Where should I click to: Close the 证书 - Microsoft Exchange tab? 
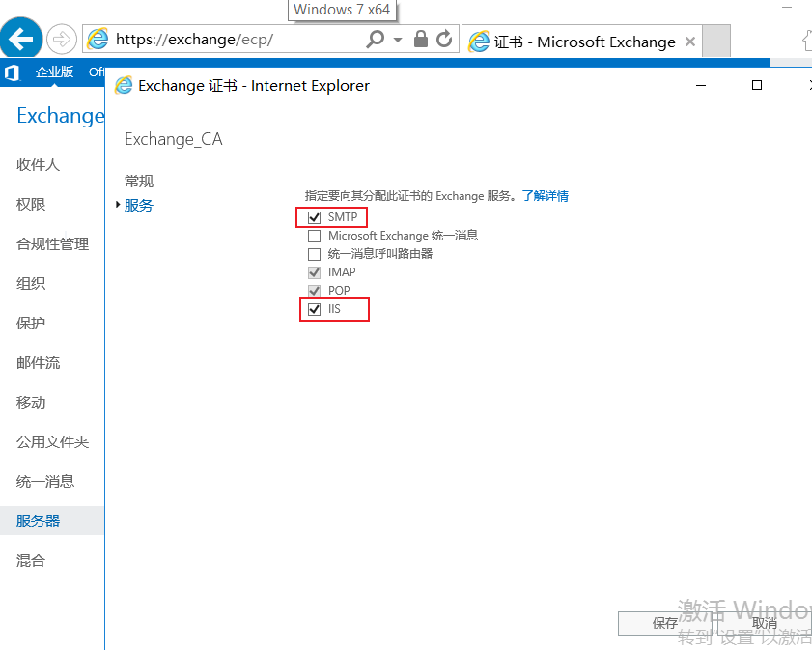point(689,42)
